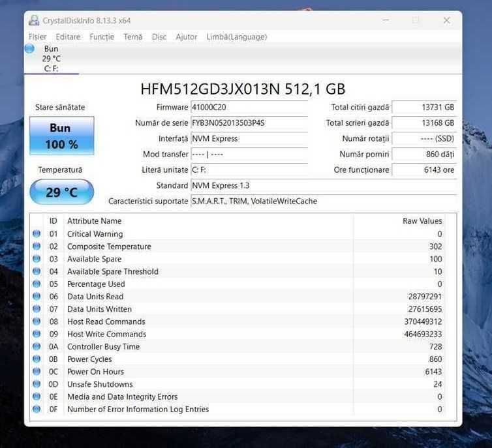Viewport: 492px width, 448px height.
Task: Click raw value 302 for Composite Temperature
Action: 435,246
